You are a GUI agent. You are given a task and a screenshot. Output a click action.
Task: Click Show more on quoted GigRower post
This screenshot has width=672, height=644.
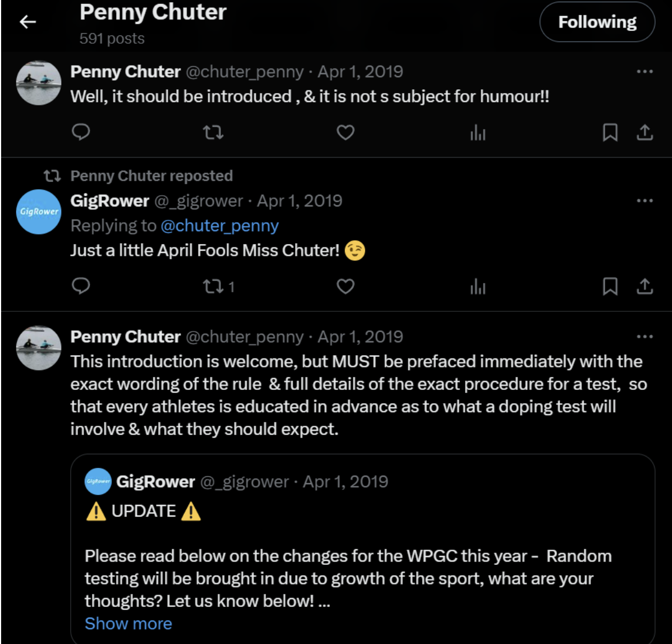tap(128, 623)
